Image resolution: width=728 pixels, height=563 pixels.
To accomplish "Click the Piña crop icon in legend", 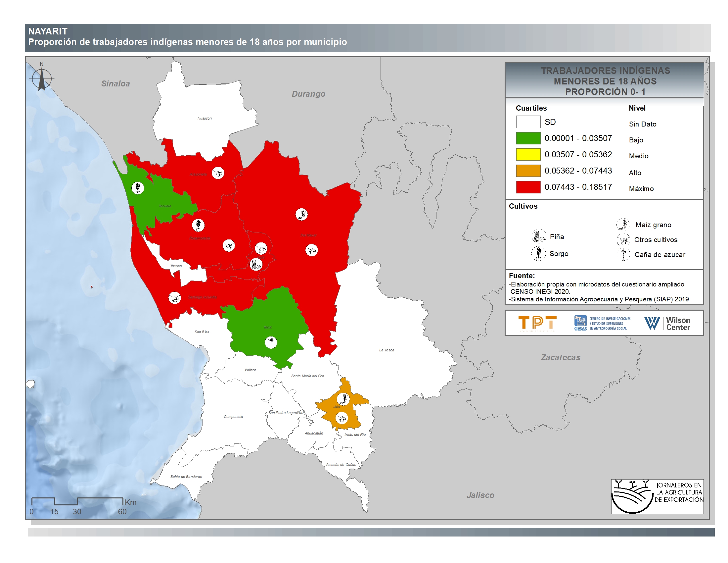I will 538,236.
